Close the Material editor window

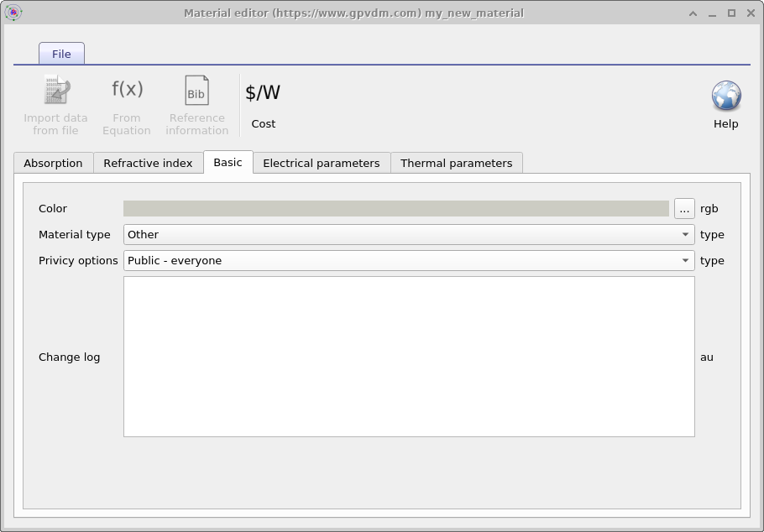[x=751, y=13]
